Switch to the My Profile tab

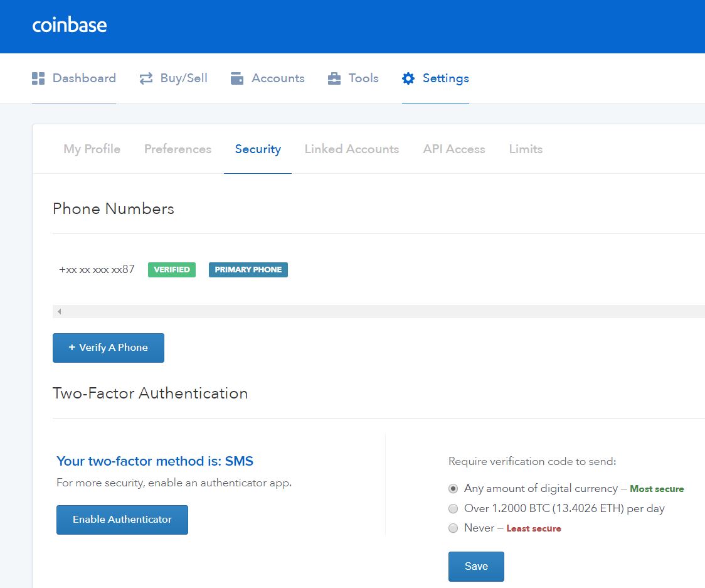click(92, 149)
